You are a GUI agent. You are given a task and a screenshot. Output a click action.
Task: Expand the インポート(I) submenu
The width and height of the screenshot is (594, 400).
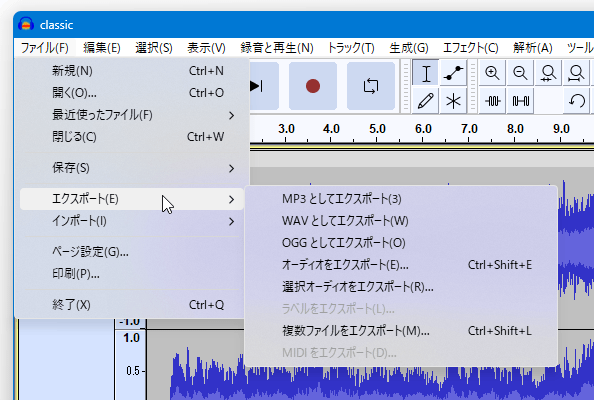(x=131, y=221)
